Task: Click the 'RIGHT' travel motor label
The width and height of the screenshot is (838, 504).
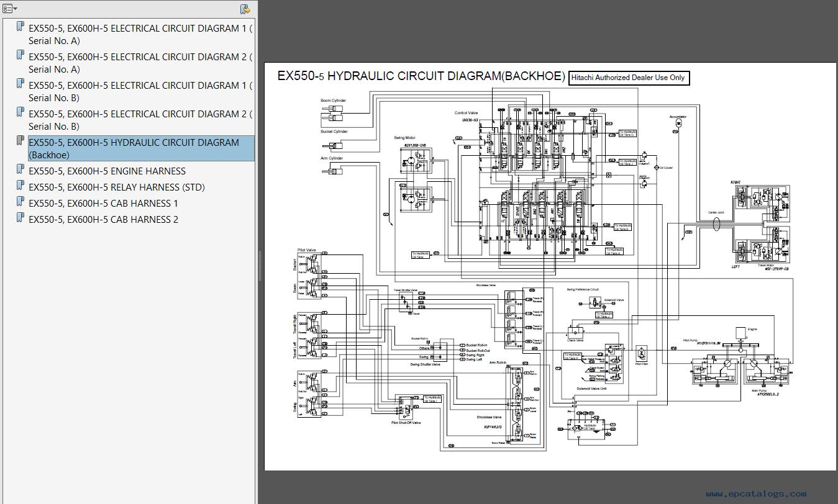Action: pos(736,182)
